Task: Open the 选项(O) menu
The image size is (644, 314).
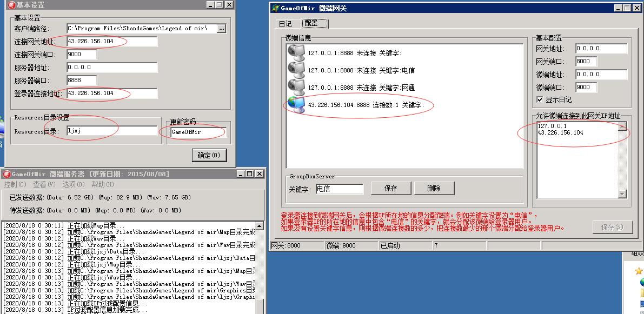Action: pos(74,184)
